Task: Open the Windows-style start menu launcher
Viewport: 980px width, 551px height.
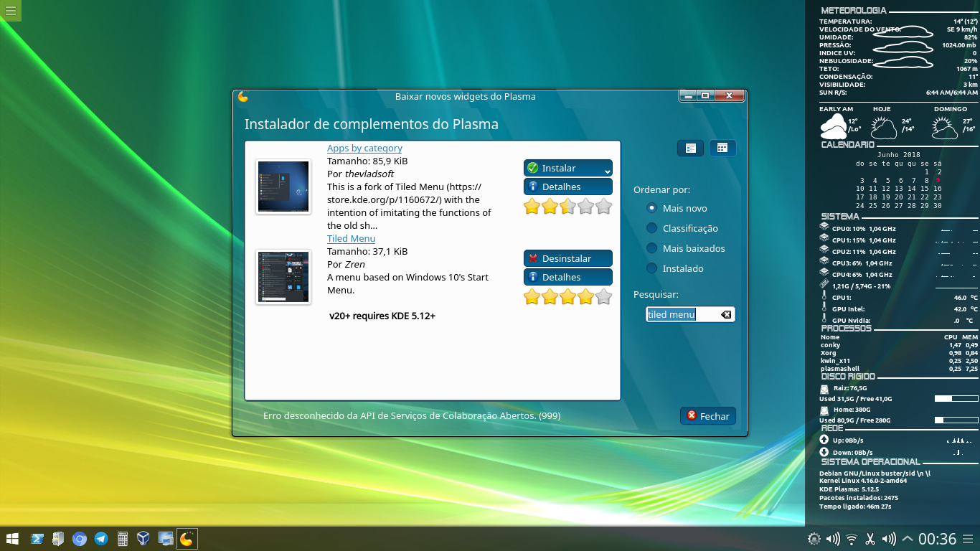Action: pyautogui.click(x=12, y=538)
